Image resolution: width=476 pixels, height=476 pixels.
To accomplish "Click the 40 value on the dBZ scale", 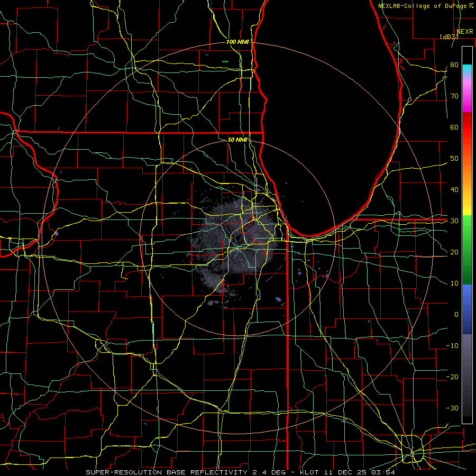I will (454, 189).
